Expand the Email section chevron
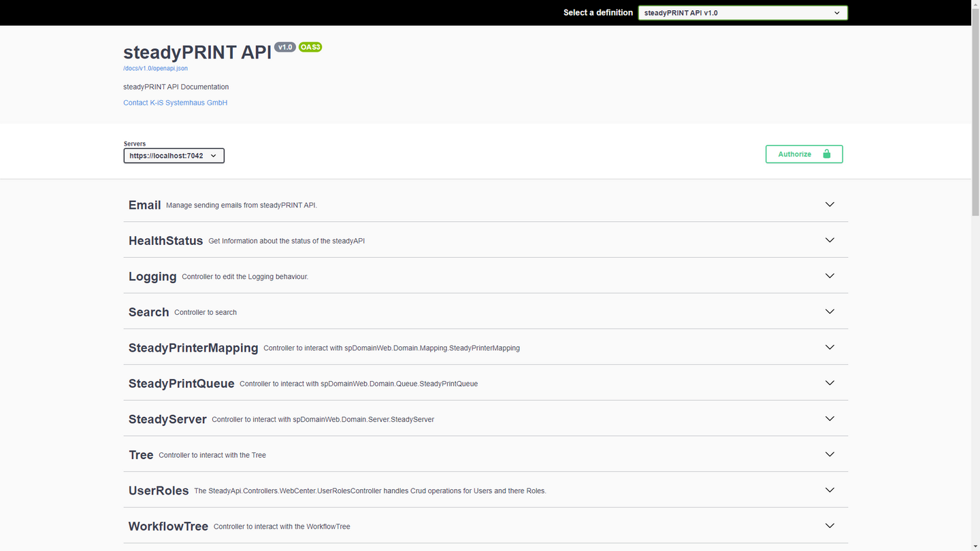 (830, 205)
